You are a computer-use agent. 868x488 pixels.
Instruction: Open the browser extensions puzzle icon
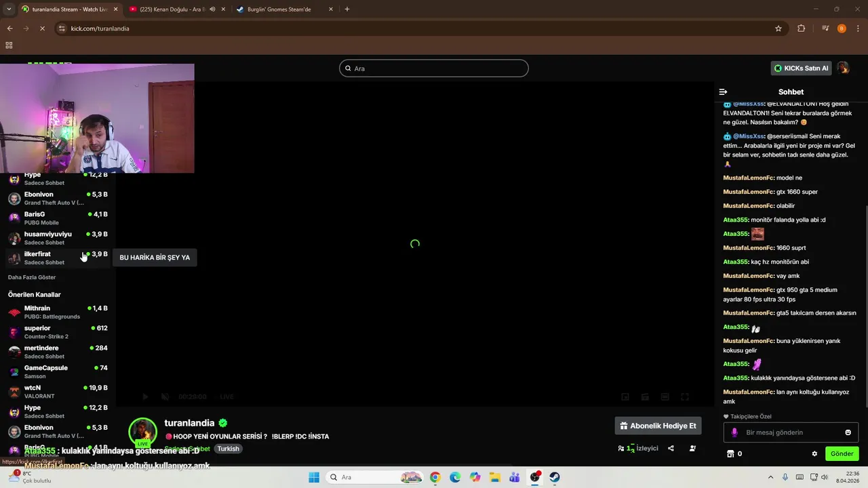801,28
